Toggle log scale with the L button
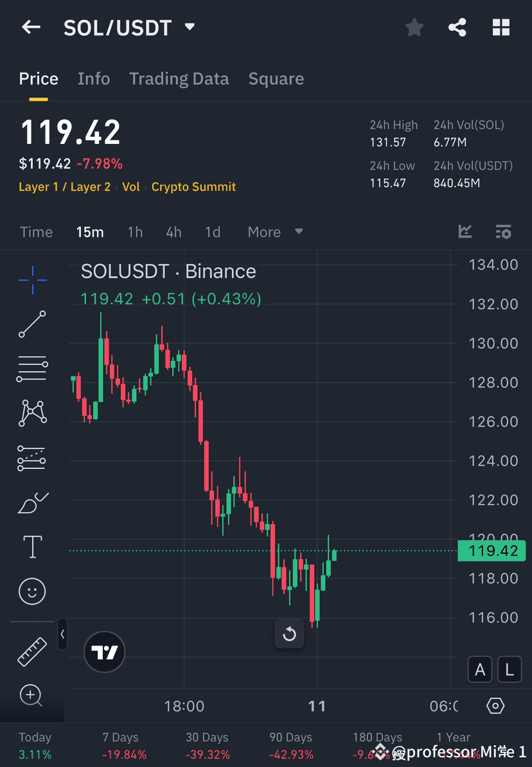532x767 pixels. point(509,669)
